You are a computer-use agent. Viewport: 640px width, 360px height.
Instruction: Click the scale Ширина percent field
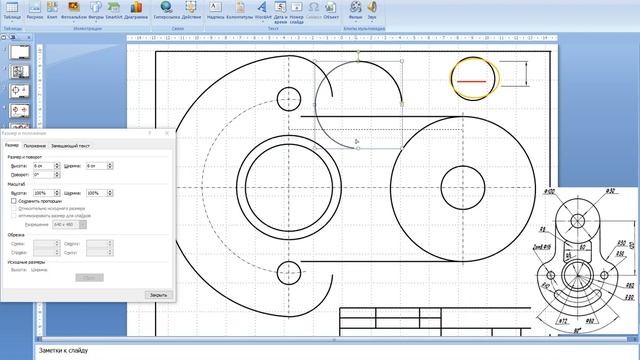pyautogui.click(x=96, y=193)
